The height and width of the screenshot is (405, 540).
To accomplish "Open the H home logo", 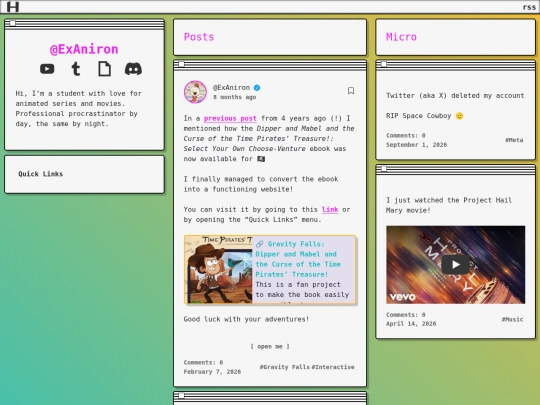I will pos(13,7).
